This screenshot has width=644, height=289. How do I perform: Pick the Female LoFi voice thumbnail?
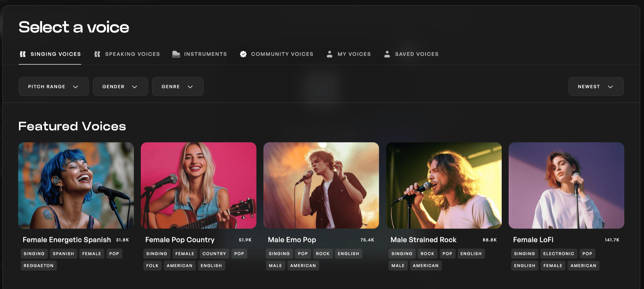point(566,186)
